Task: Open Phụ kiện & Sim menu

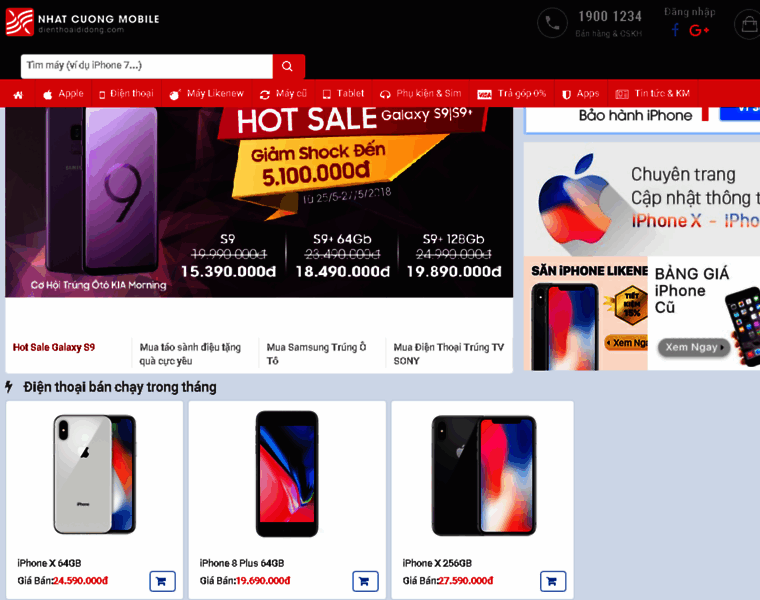Action: pos(420,94)
